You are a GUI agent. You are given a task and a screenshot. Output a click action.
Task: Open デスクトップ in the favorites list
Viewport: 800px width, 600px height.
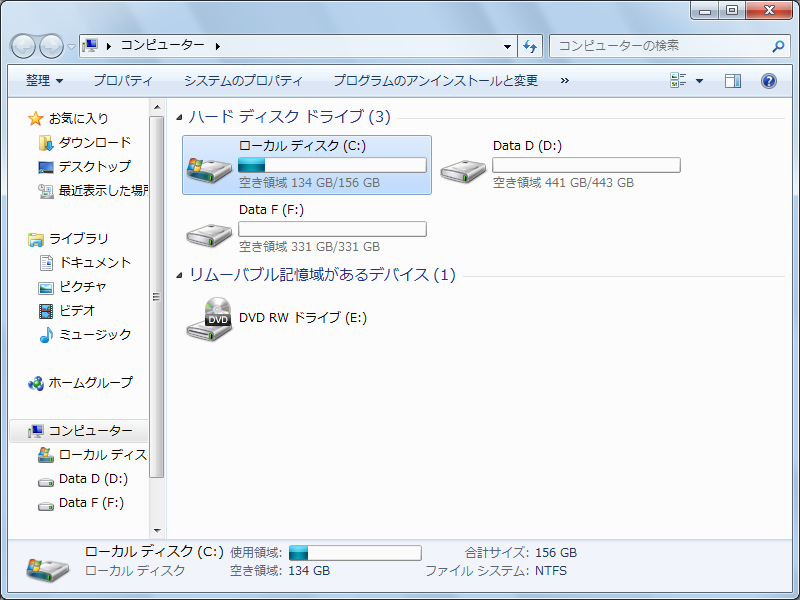pyautogui.click(x=95, y=166)
